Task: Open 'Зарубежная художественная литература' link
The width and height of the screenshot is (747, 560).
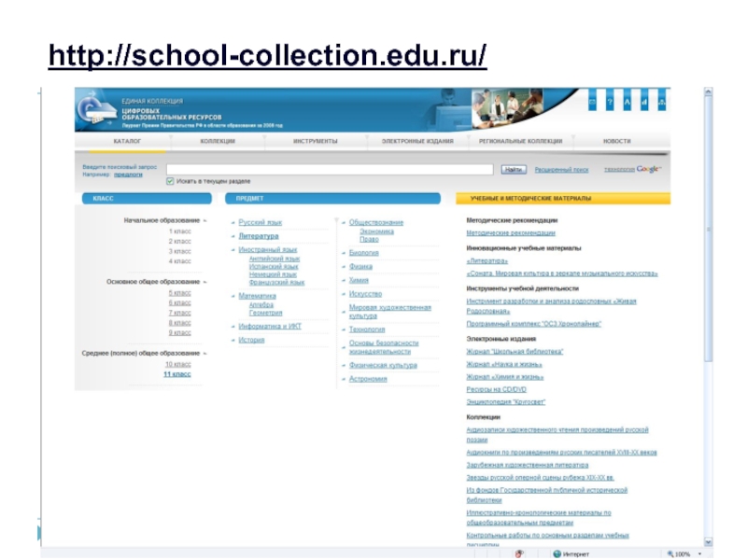Action: pos(528,465)
